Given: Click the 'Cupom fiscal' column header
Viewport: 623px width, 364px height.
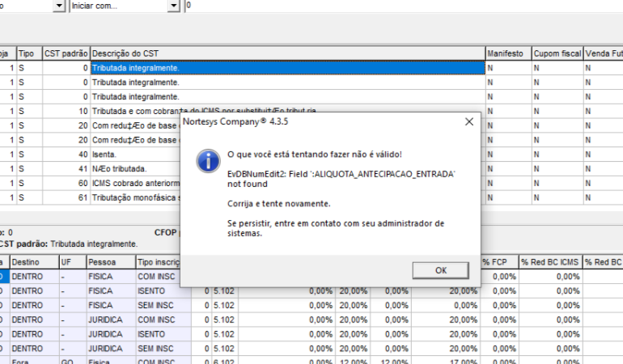Looking at the screenshot, I should pos(557,53).
